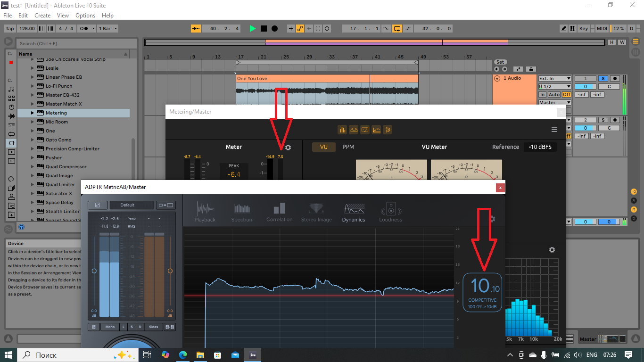The height and width of the screenshot is (362, 644).
Task: Open the Create menu
Action: pyautogui.click(x=42, y=16)
